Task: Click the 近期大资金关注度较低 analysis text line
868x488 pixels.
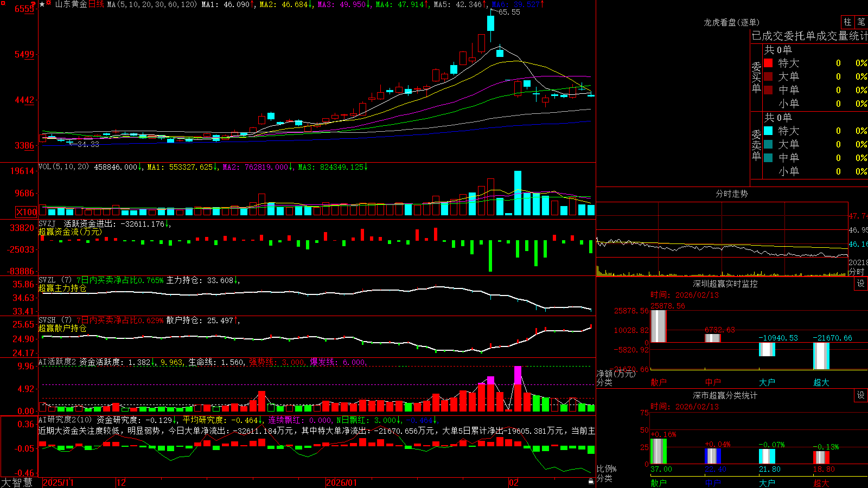Action: [x=317, y=431]
